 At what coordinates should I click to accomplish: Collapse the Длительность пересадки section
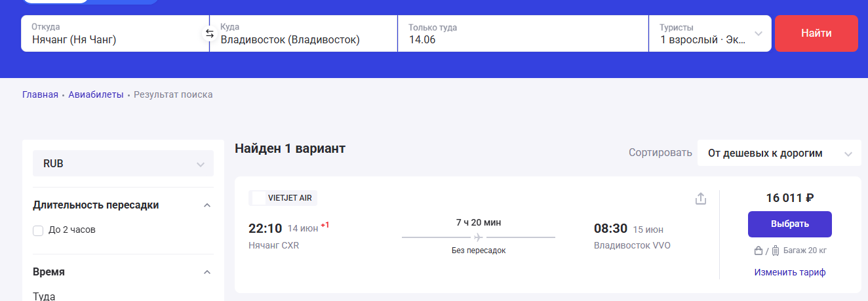(x=207, y=205)
